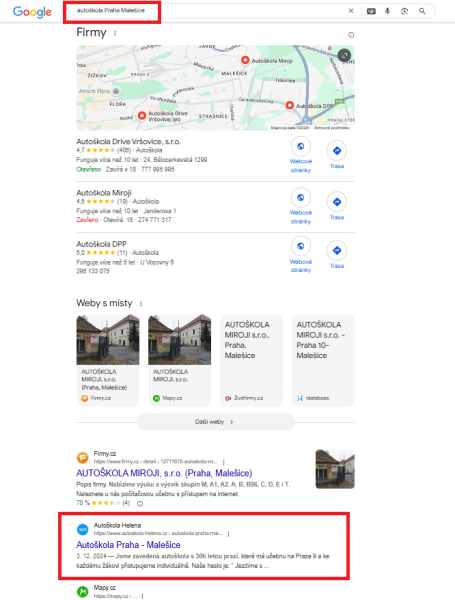
Task: Open the on-screen keyboard input tool
Action: [371, 11]
